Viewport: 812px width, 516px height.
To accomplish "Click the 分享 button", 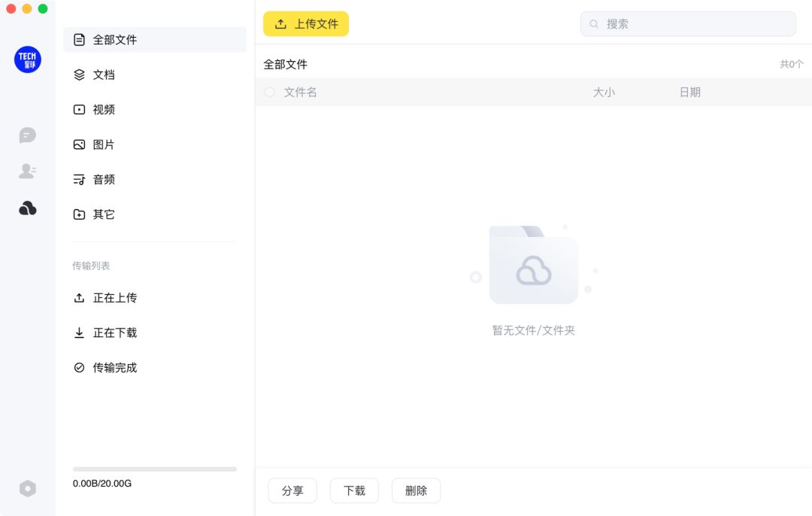I will [x=292, y=490].
